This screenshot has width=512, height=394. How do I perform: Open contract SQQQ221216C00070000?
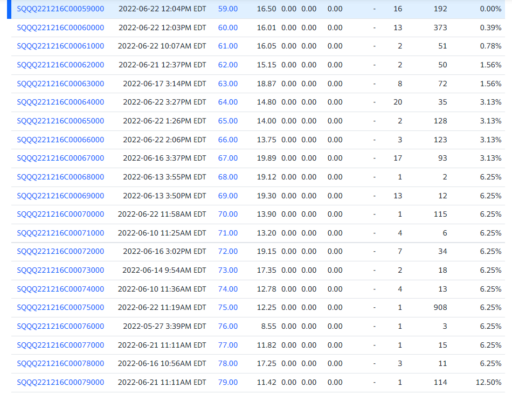point(60,214)
